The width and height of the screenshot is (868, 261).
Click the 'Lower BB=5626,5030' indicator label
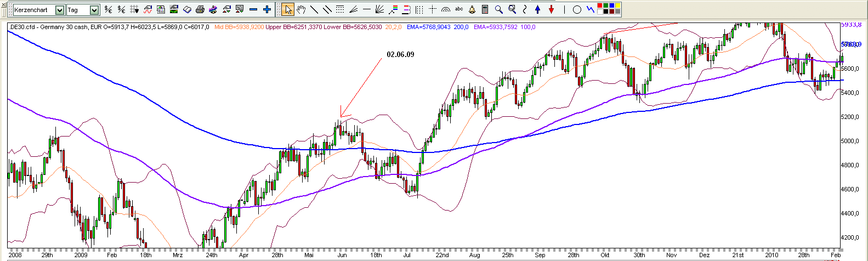tap(353, 27)
